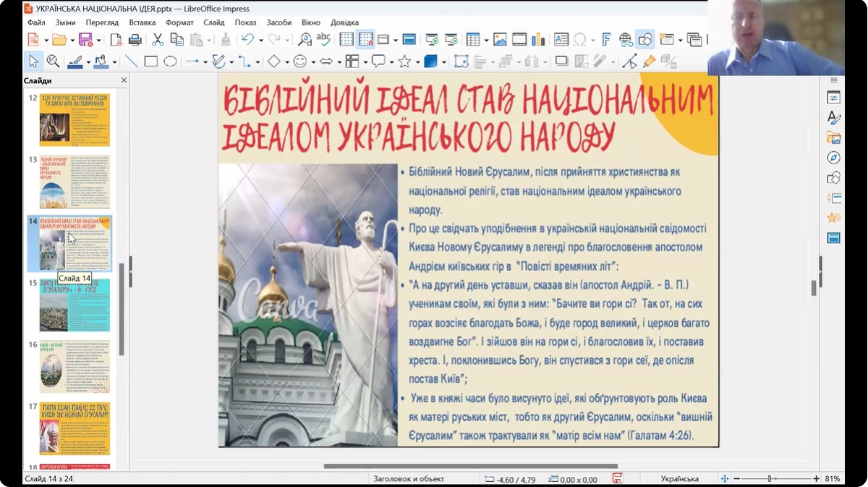Expand the line color dropdown arrow
Screen dimensions: 868x487
point(88,62)
